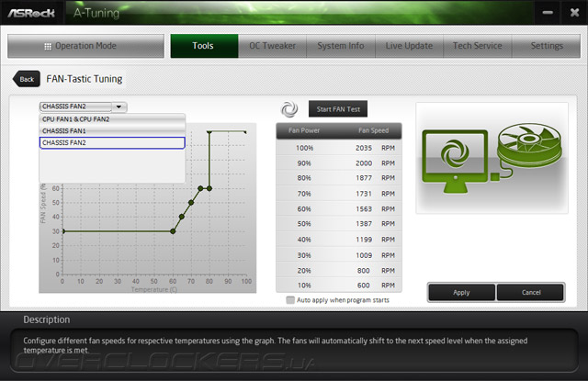The width and height of the screenshot is (588, 381).
Task: Click the Operation Mode grid icon
Action: pyautogui.click(x=48, y=47)
